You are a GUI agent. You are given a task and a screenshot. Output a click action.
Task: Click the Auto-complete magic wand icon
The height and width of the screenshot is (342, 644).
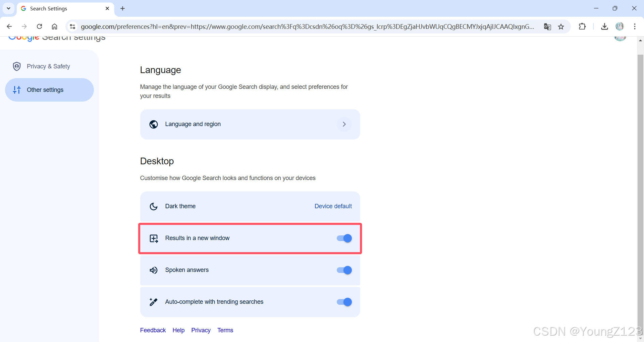[x=154, y=302]
